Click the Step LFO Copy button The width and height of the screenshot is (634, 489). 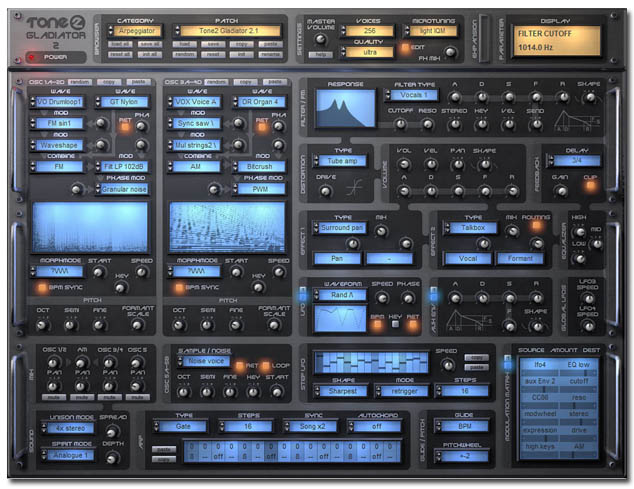(476, 358)
